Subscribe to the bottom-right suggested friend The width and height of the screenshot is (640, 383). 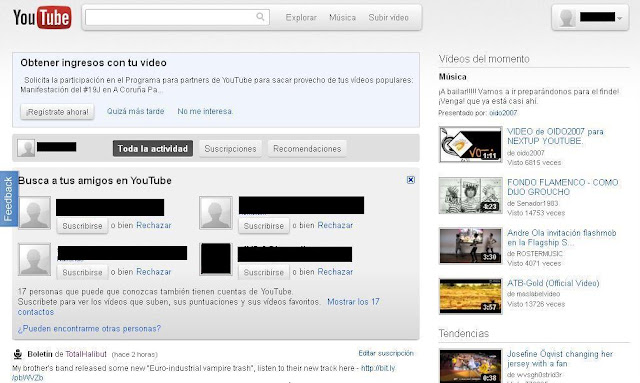[x=264, y=272]
